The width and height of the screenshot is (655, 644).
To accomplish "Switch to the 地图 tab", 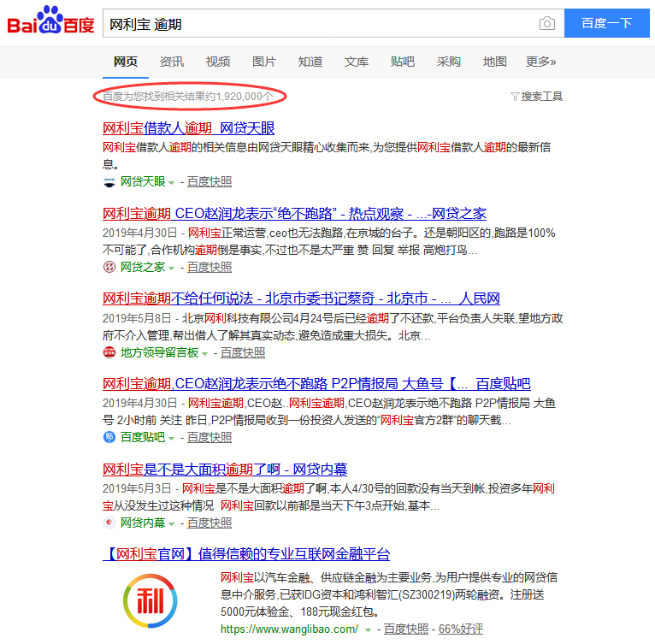I will [x=494, y=62].
